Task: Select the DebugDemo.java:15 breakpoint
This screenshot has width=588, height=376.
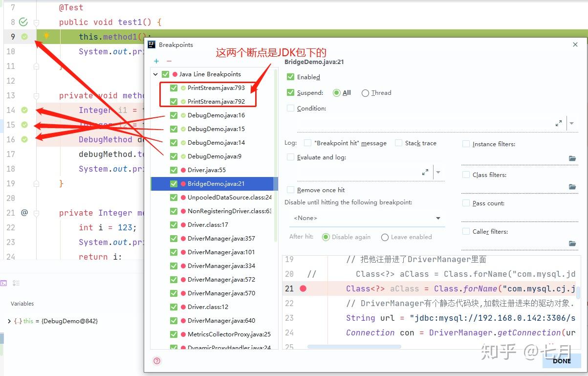Action: coord(216,129)
